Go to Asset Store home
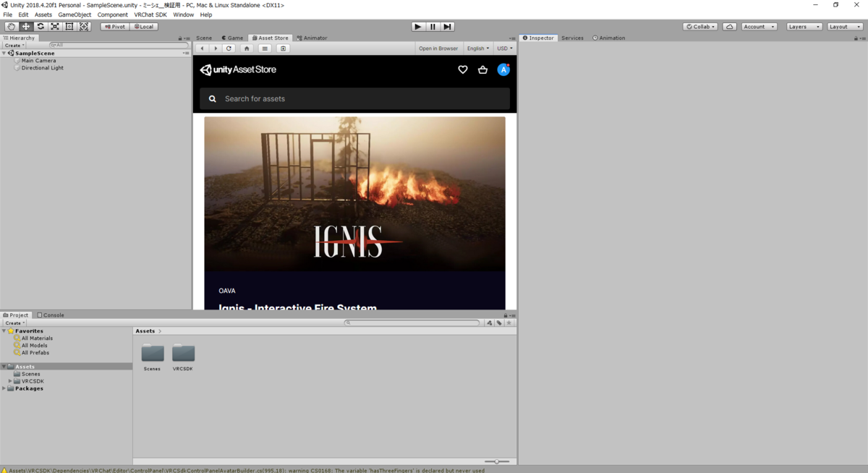868x473 pixels. pyautogui.click(x=247, y=48)
